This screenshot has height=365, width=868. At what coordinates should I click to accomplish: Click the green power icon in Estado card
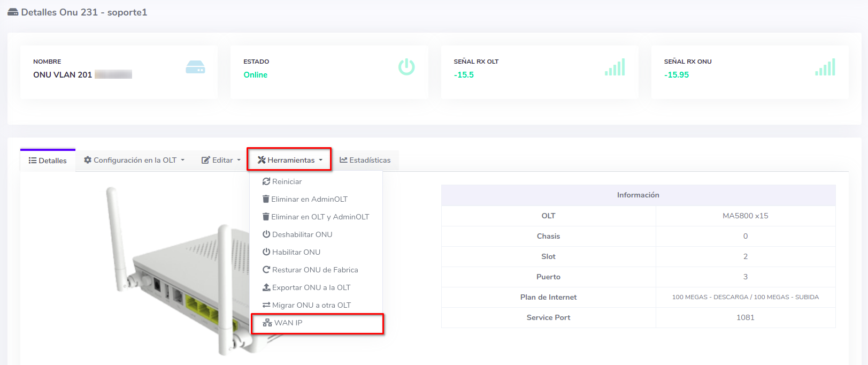[x=406, y=67]
